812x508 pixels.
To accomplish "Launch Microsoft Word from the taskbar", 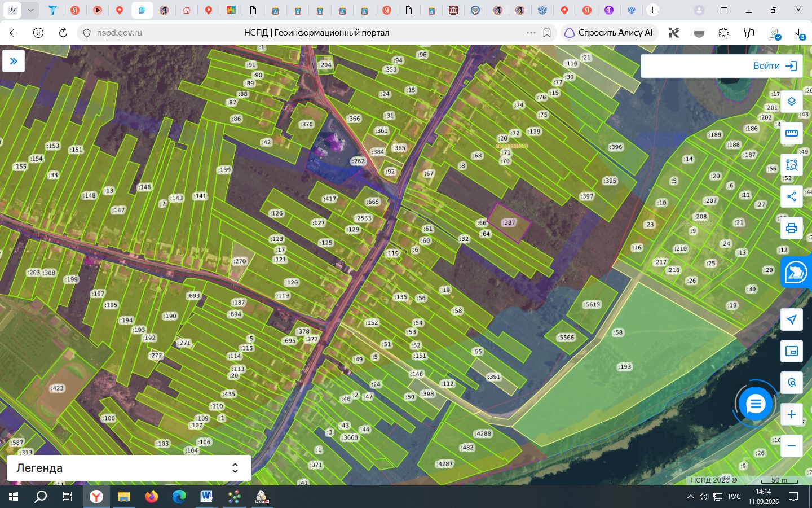I will [x=206, y=497].
